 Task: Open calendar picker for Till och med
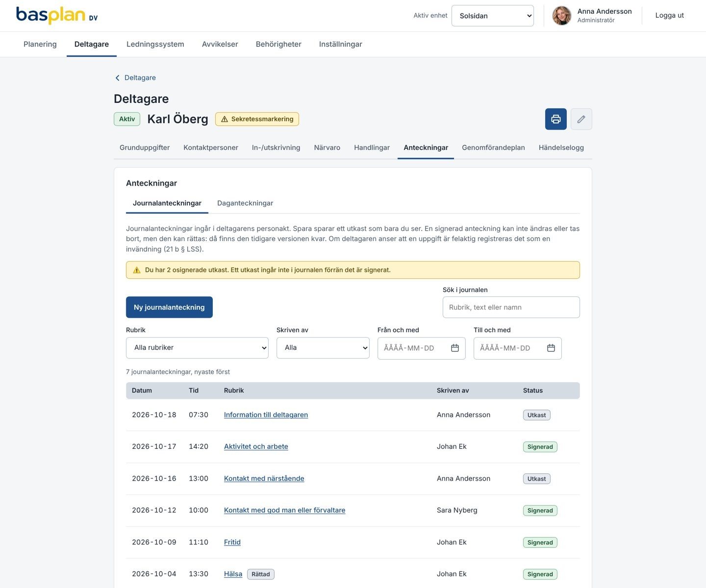551,348
